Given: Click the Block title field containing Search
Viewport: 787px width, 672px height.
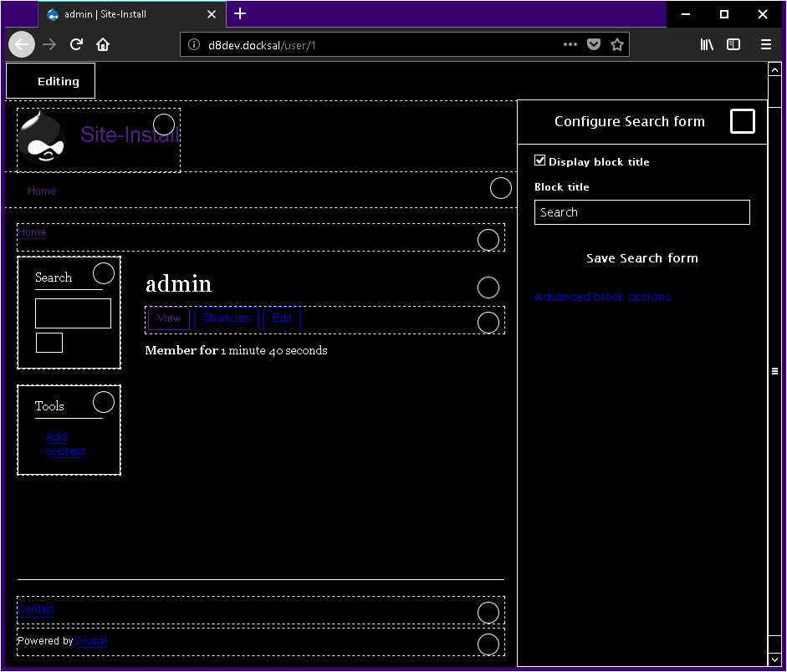Looking at the screenshot, I should [641, 212].
